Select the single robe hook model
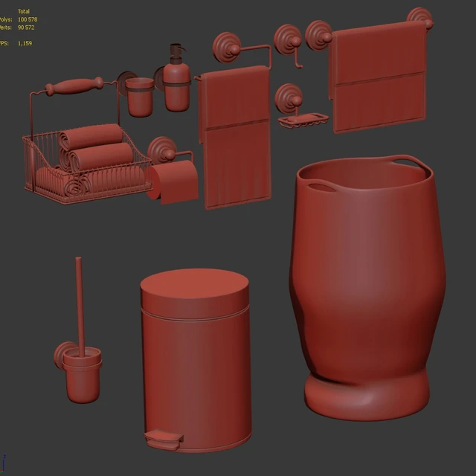This screenshot has width=476, height=476. click(289, 45)
